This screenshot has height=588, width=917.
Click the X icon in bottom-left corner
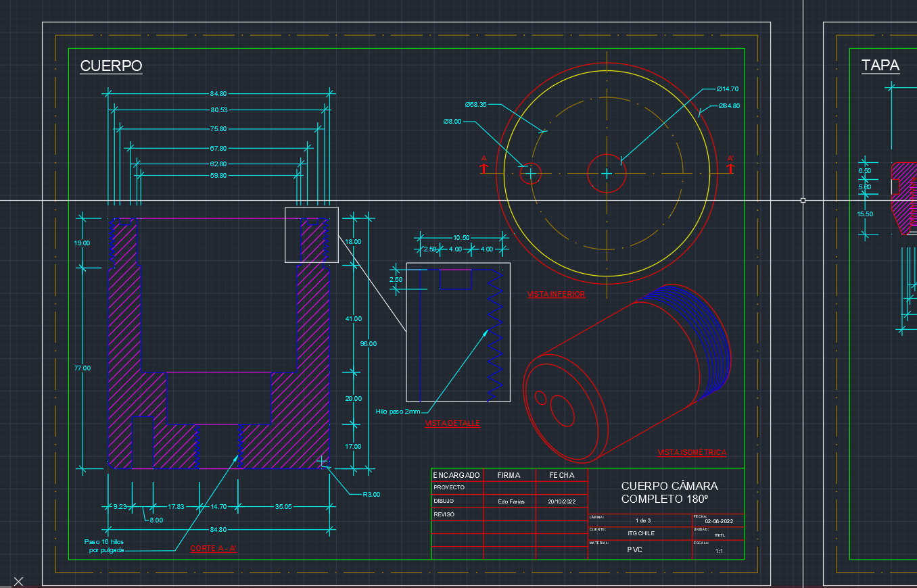(x=18, y=581)
